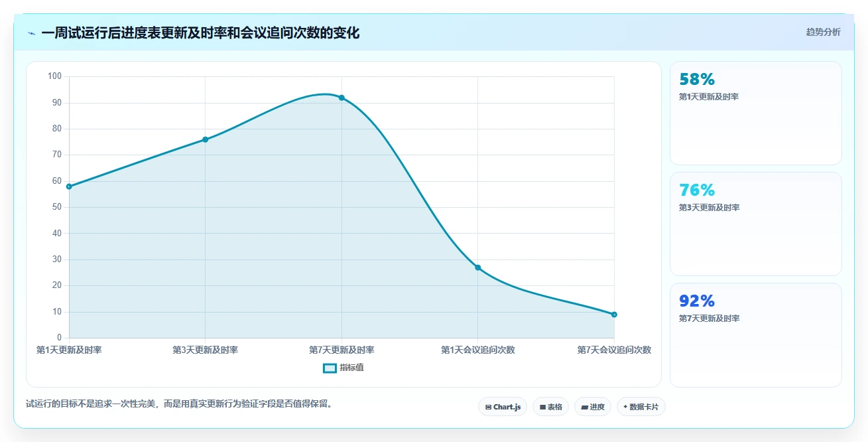Click x-axis label 第7天更新及时率

pyautogui.click(x=341, y=350)
